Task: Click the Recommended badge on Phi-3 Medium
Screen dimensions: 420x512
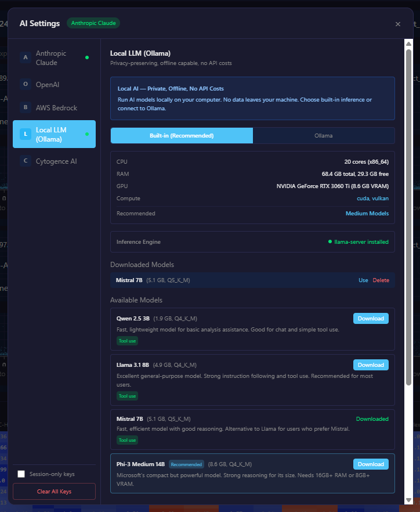Action: (186, 464)
